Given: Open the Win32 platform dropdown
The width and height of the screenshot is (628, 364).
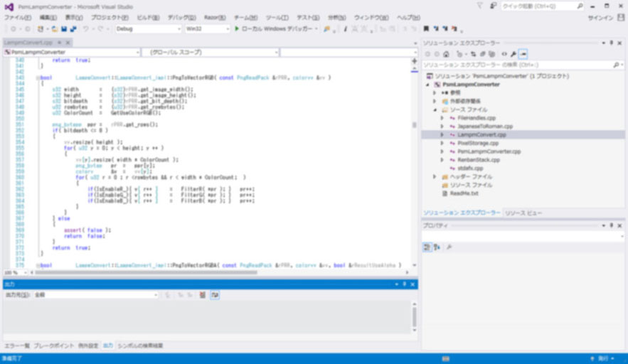Looking at the screenshot, I should pos(207,29).
